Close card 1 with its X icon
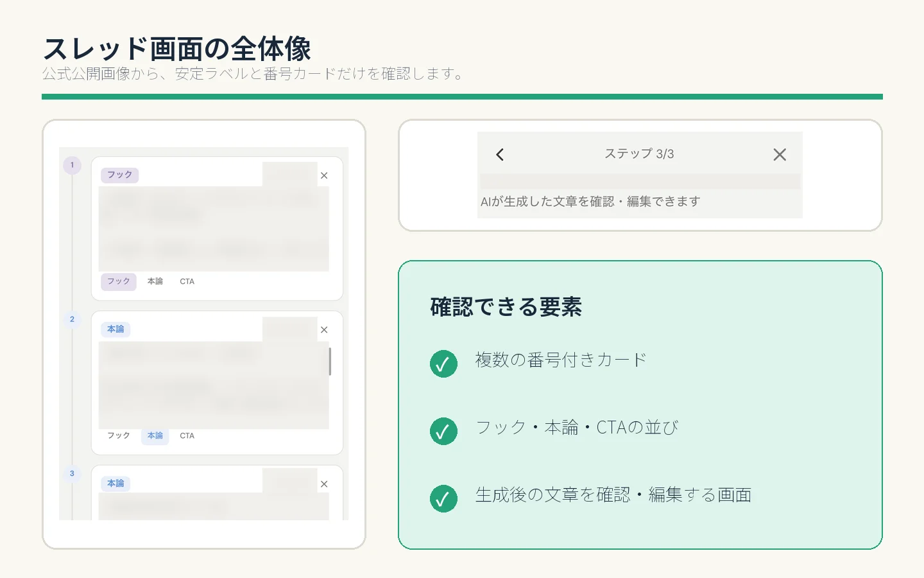 tap(324, 175)
